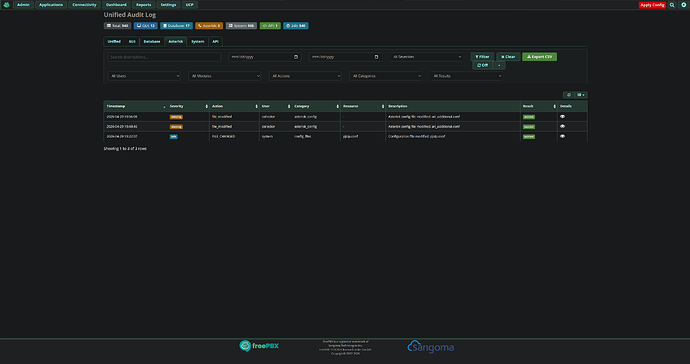
Task: Click the Total 940 count badge
Action: point(117,26)
